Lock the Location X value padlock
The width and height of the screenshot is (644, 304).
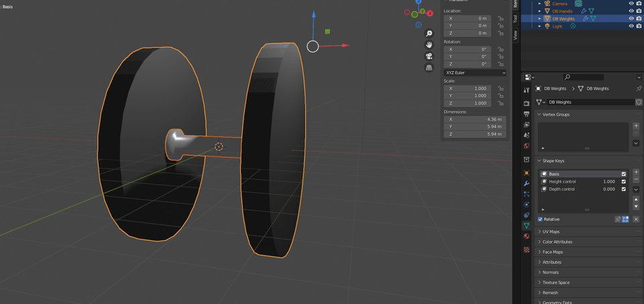click(500, 19)
